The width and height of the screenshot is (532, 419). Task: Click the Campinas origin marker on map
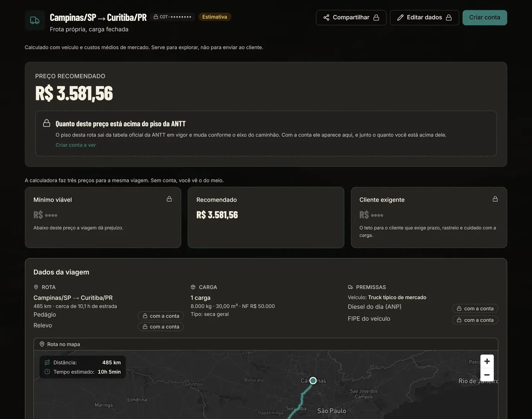pos(313,380)
